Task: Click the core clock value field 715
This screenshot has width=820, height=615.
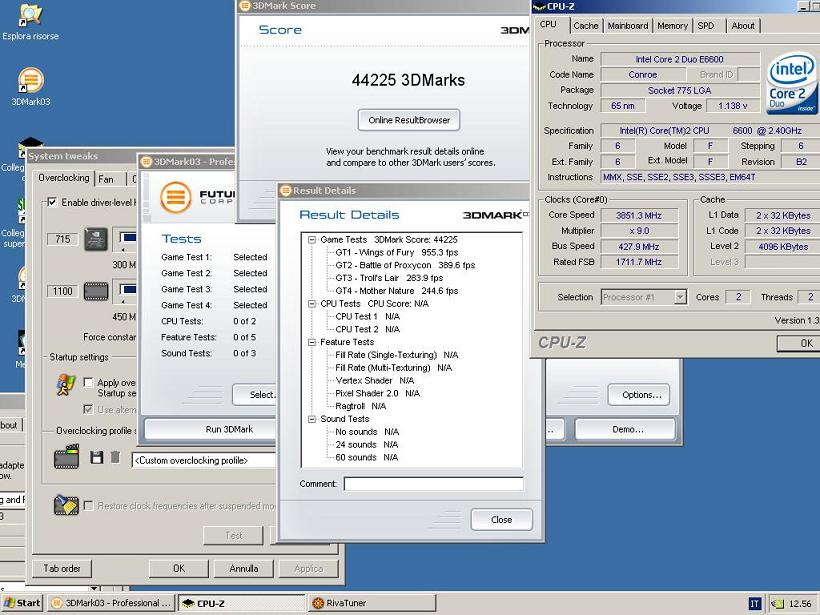Action: point(62,240)
